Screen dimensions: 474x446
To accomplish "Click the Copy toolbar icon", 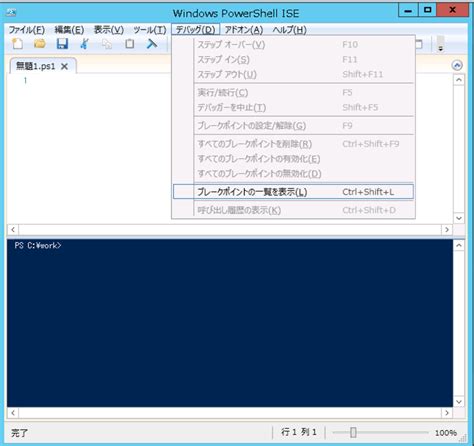I will point(107,44).
